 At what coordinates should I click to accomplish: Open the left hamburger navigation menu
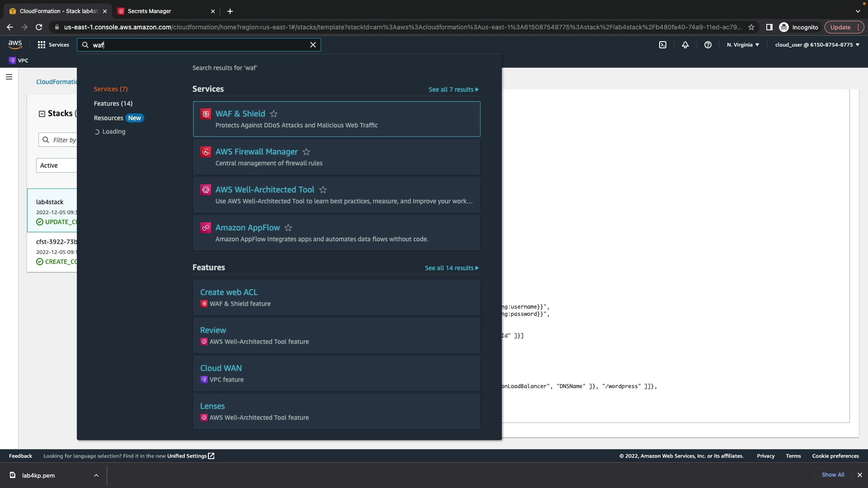9,77
